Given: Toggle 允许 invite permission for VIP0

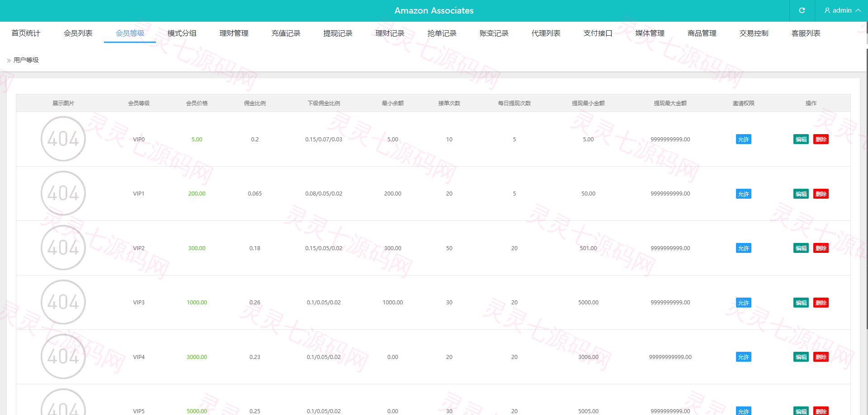Looking at the screenshot, I should pos(743,139).
